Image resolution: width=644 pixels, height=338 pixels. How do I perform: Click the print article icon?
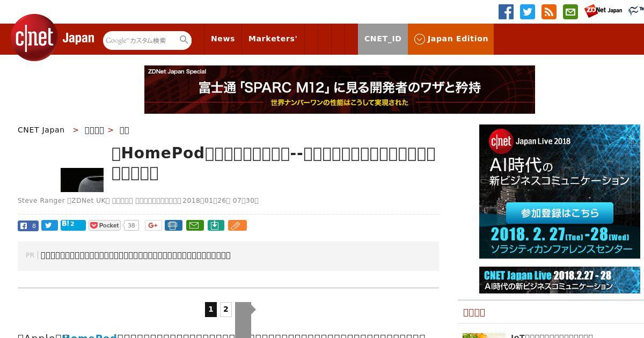(173, 226)
